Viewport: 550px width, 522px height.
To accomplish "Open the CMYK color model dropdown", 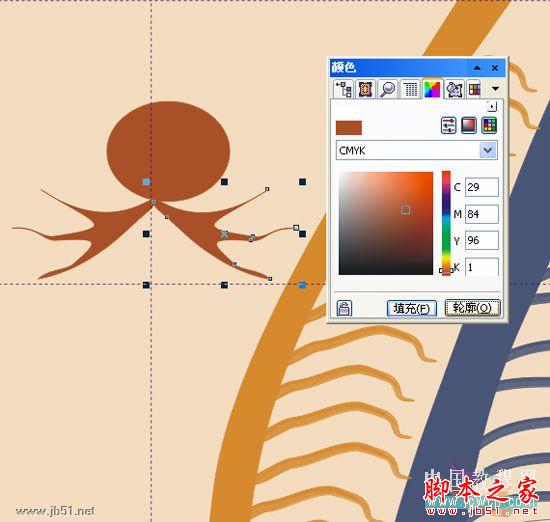I will [x=488, y=150].
